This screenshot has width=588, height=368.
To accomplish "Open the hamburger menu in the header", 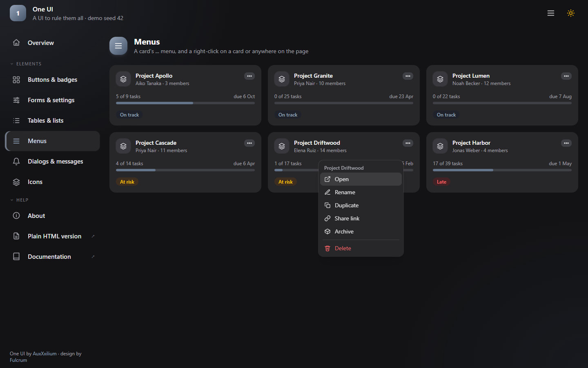I will pos(551,13).
